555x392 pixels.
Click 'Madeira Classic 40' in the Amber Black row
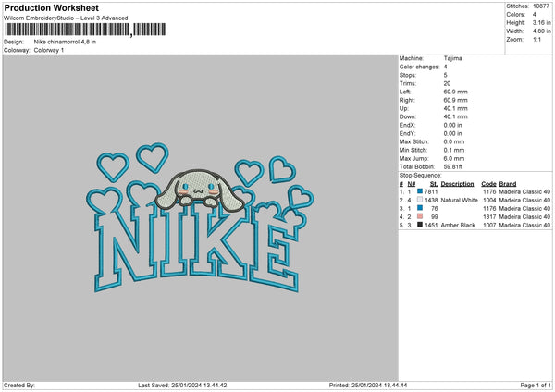click(524, 225)
